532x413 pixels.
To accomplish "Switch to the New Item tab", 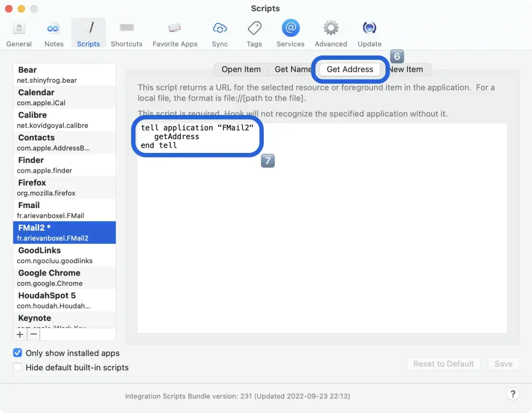I will point(406,69).
